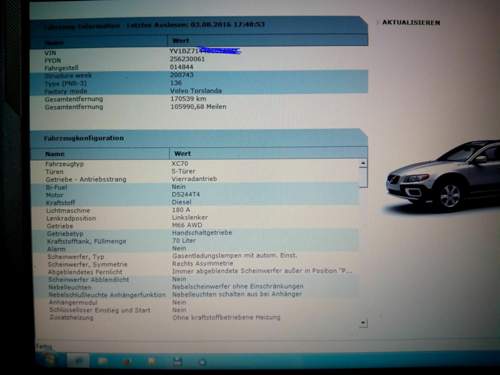Screen dimensions: 500x375
Task: Open the File Explorer folder taskbar icon
Action: click(103, 361)
